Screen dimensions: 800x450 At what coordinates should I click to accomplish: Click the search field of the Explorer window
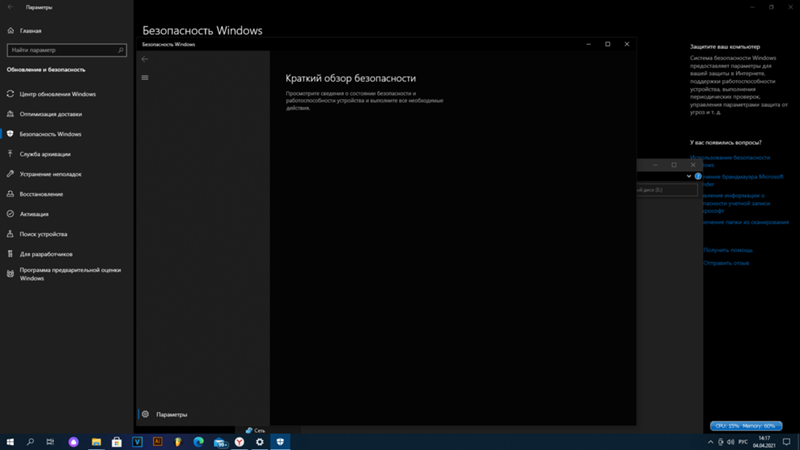click(667, 190)
